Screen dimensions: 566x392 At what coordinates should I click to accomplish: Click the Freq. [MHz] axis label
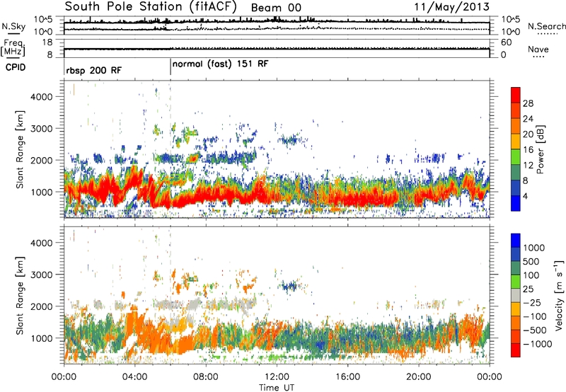tap(13, 47)
